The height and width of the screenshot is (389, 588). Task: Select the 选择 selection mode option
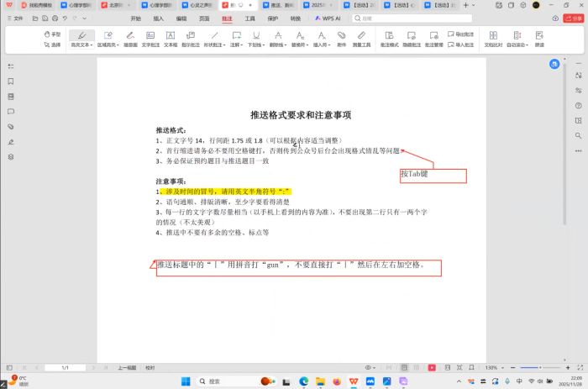[x=52, y=45]
